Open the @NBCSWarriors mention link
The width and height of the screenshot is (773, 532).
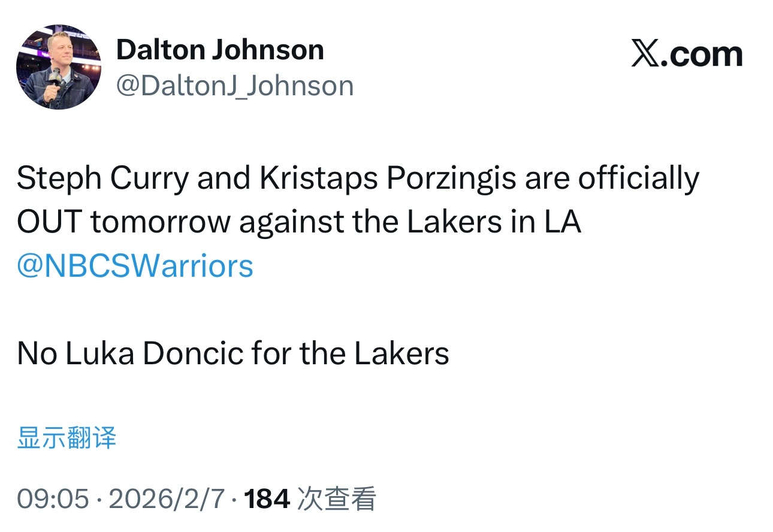tap(135, 266)
